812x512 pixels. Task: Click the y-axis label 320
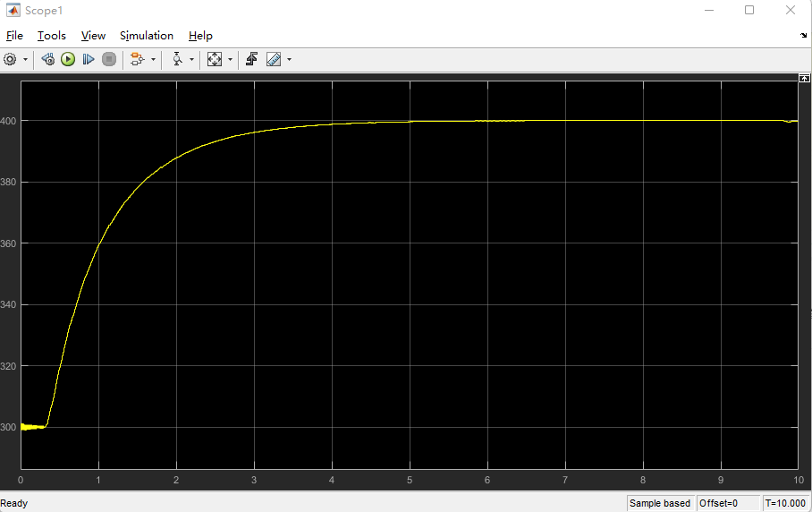coord(8,366)
